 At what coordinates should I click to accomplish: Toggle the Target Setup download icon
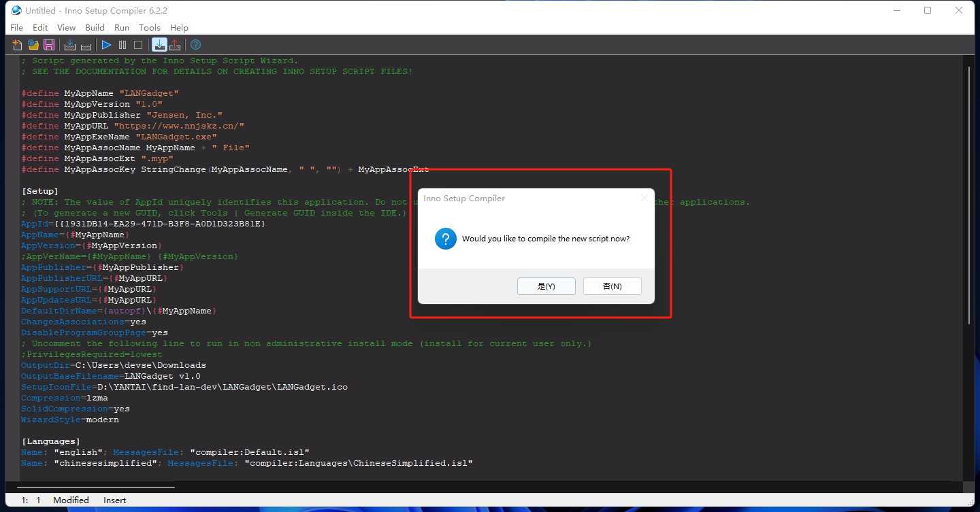pyautogui.click(x=159, y=45)
